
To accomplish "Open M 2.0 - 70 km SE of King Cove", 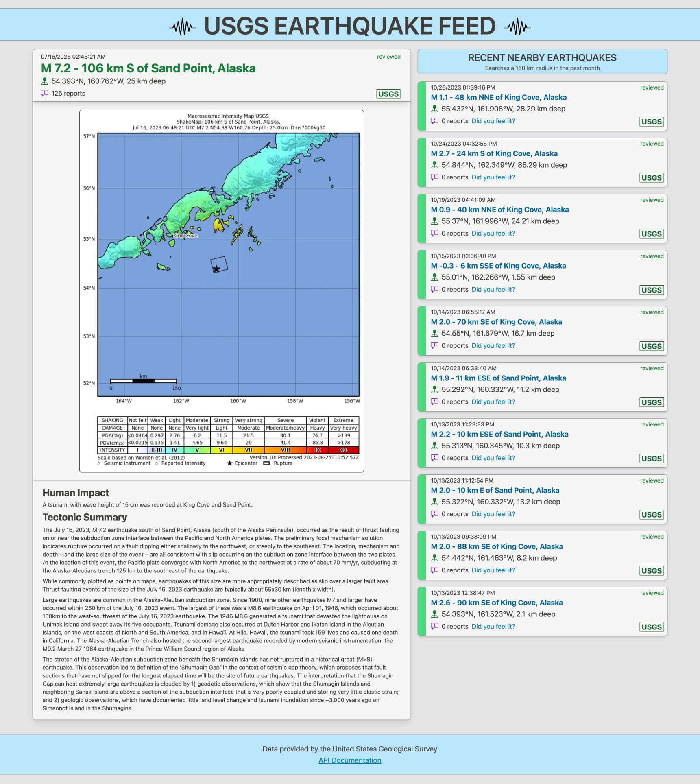I will click(496, 322).
